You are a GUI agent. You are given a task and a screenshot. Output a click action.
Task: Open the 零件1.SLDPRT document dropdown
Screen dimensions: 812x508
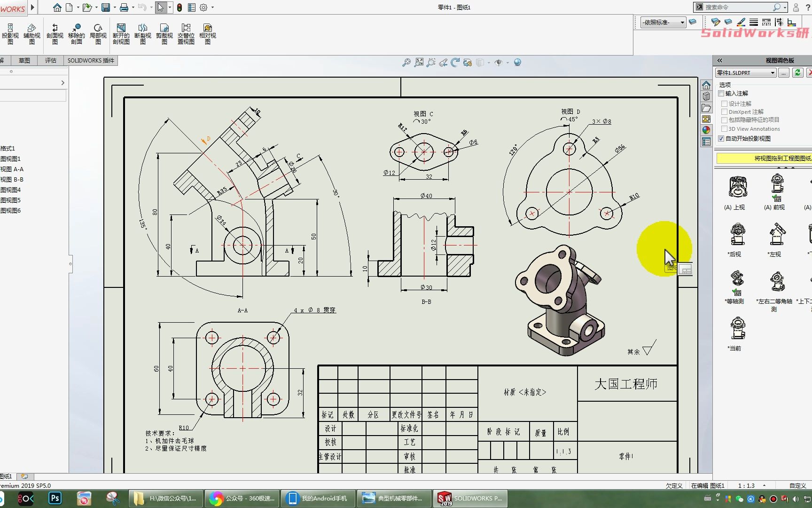click(772, 73)
